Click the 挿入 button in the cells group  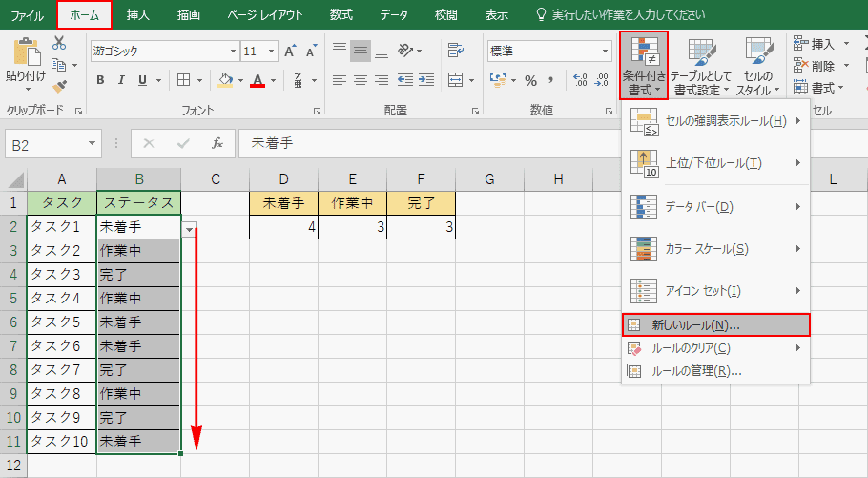[x=821, y=44]
